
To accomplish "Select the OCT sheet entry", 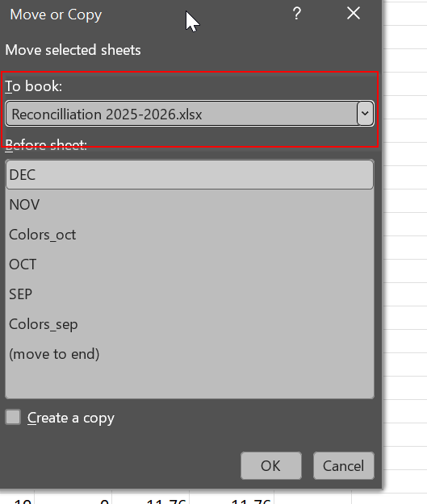I will coord(190,264).
